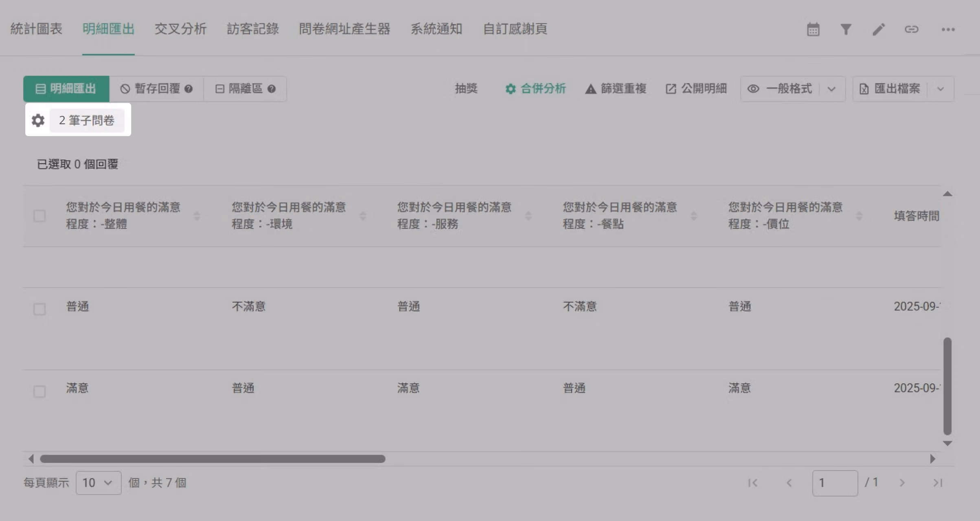Open the 訪客記錄 tab
Screen dimensions: 980x521
point(253,29)
